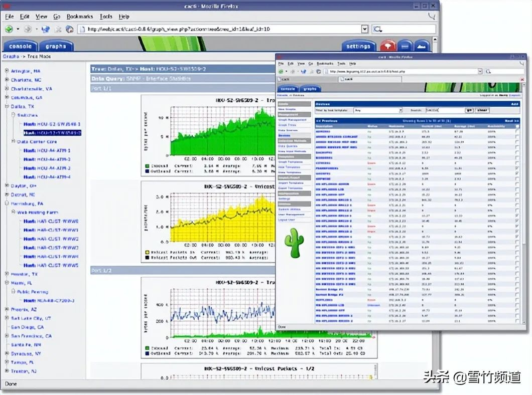This screenshot has height=395, width=532.
Task: Click the stop icon in main toolbar
Action: [58, 30]
